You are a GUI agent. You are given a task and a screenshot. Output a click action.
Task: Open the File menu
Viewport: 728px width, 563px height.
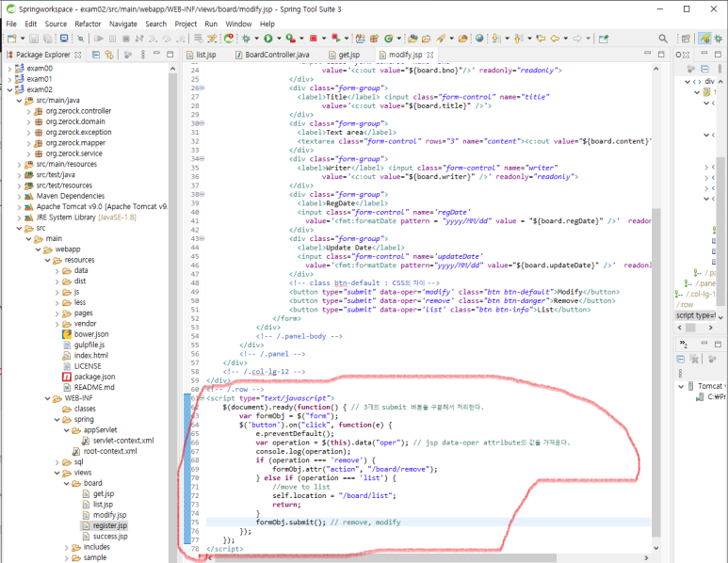pos(11,24)
